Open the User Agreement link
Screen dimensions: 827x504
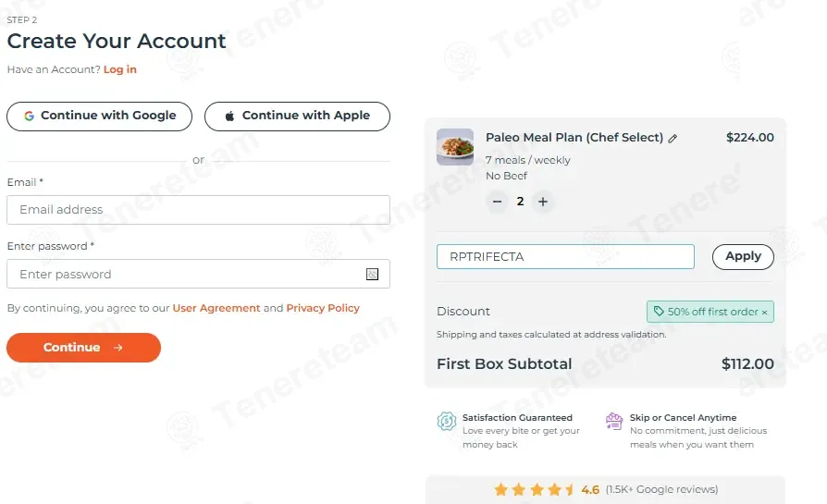click(216, 308)
